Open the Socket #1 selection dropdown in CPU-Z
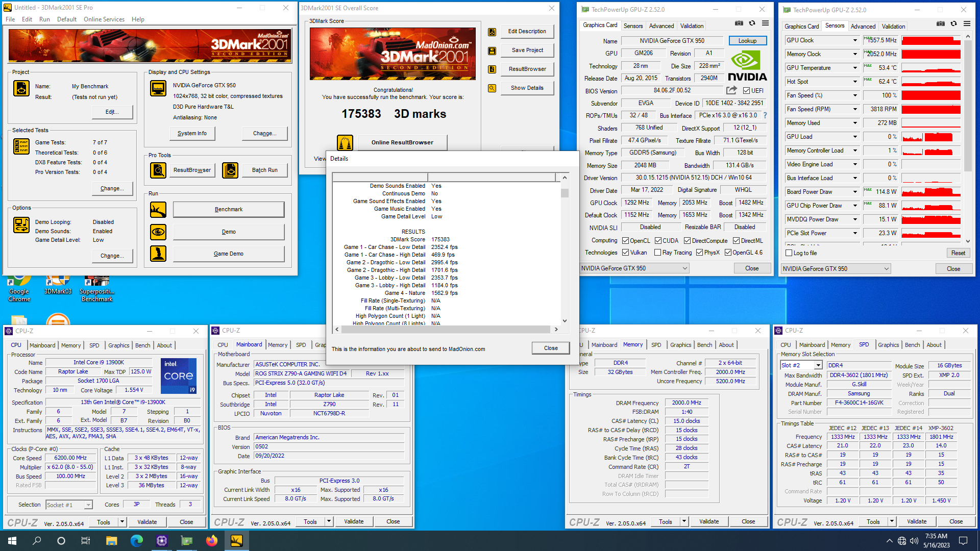Screen dimensions: 980x551 [x=69, y=505]
